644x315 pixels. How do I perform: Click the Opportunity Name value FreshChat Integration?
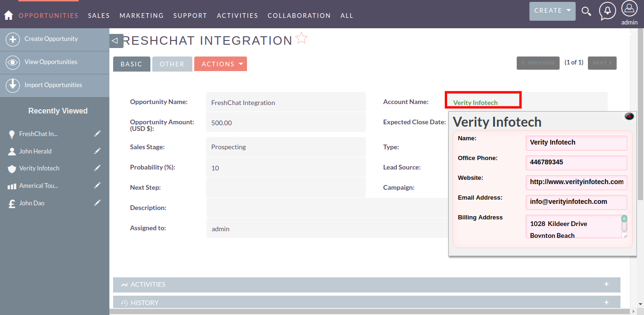(243, 103)
